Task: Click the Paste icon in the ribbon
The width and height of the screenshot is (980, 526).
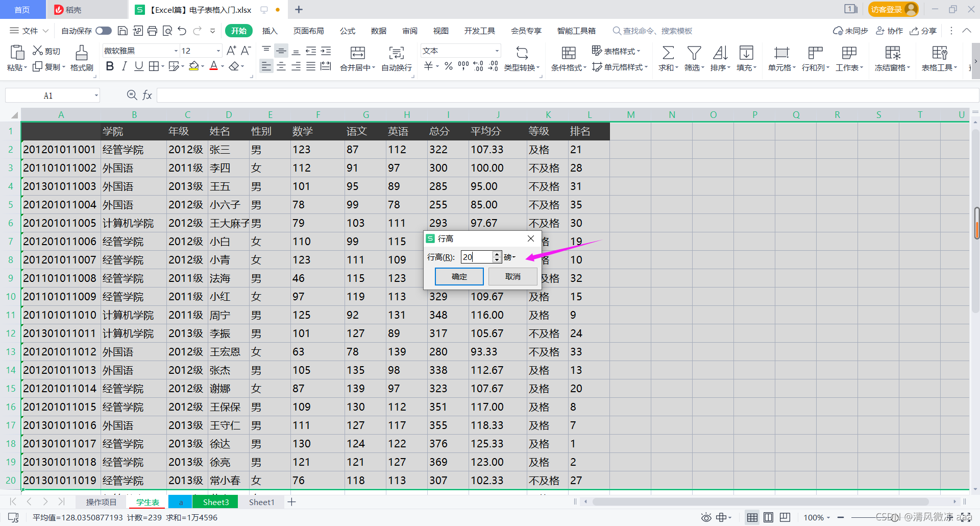Action: coord(17,53)
